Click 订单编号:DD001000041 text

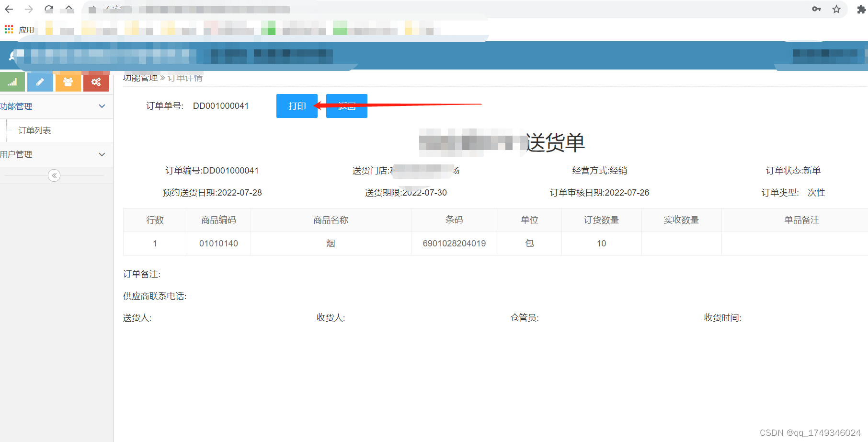tap(212, 171)
